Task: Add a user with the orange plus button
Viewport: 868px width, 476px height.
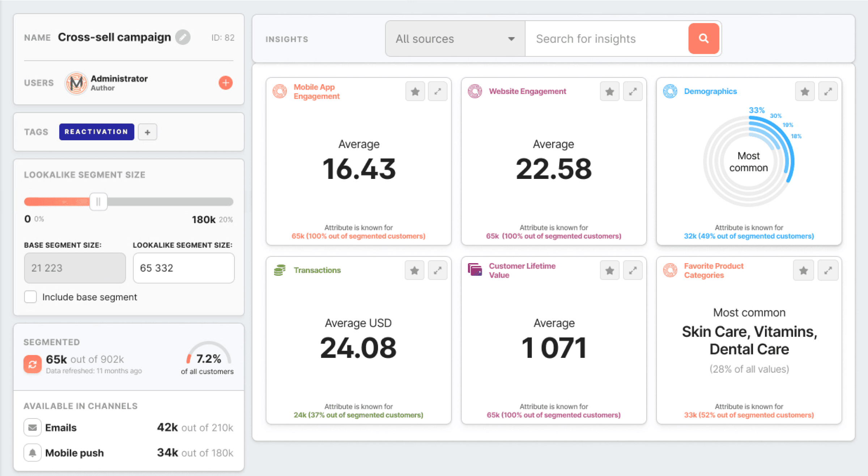Action: (225, 83)
